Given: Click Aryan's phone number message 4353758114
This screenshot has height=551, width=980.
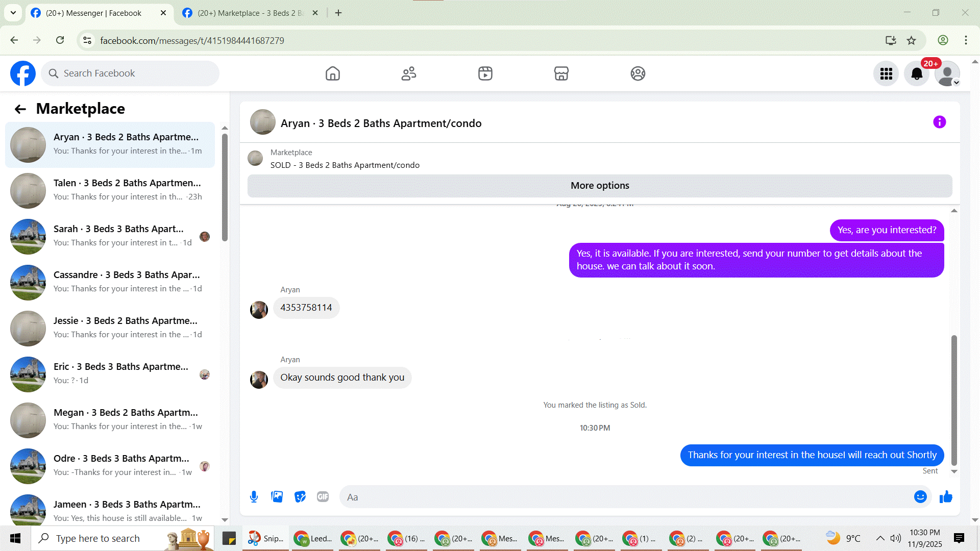Looking at the screenshot, I should point(306,308).
